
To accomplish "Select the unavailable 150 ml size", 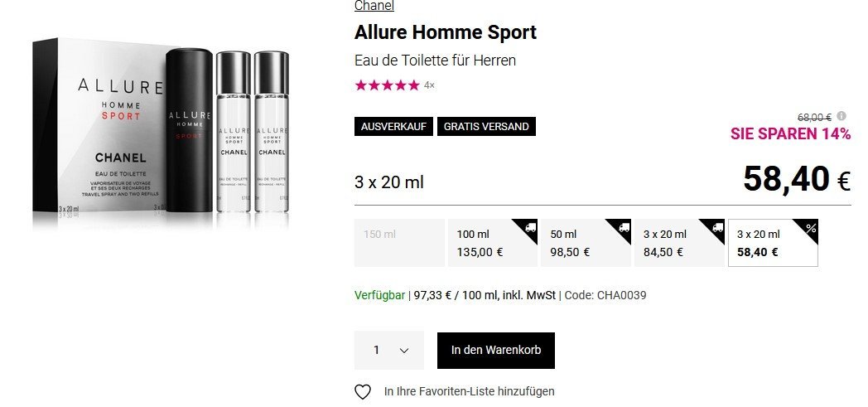I will point(399,243).
